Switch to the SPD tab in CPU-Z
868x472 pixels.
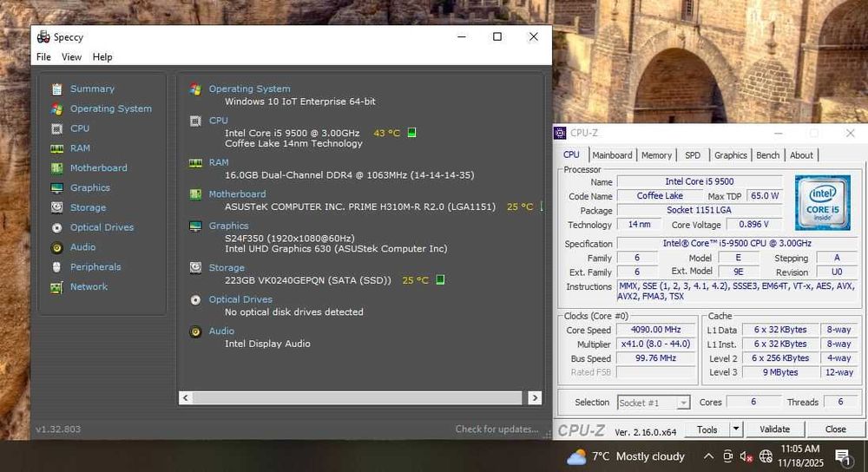693,155
